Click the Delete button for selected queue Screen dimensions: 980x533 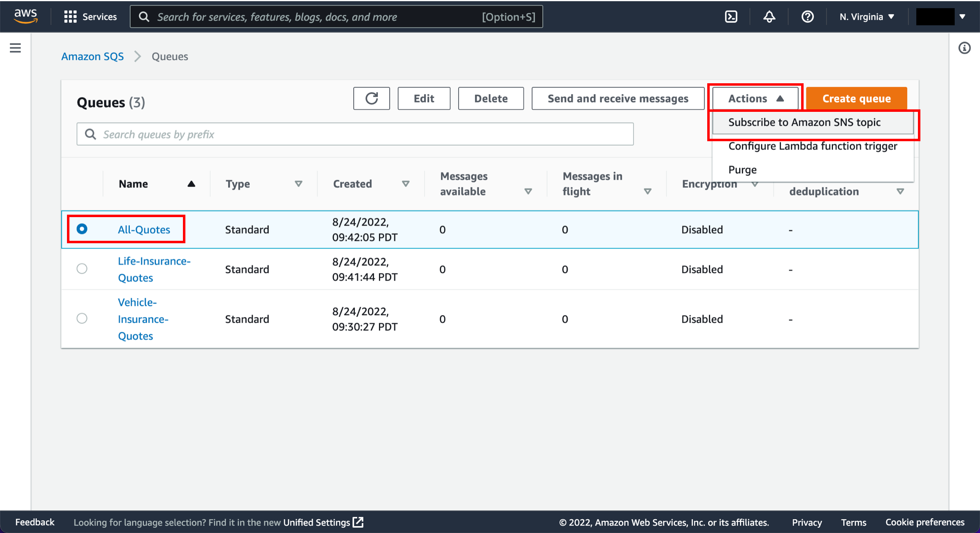click(491, 98)
